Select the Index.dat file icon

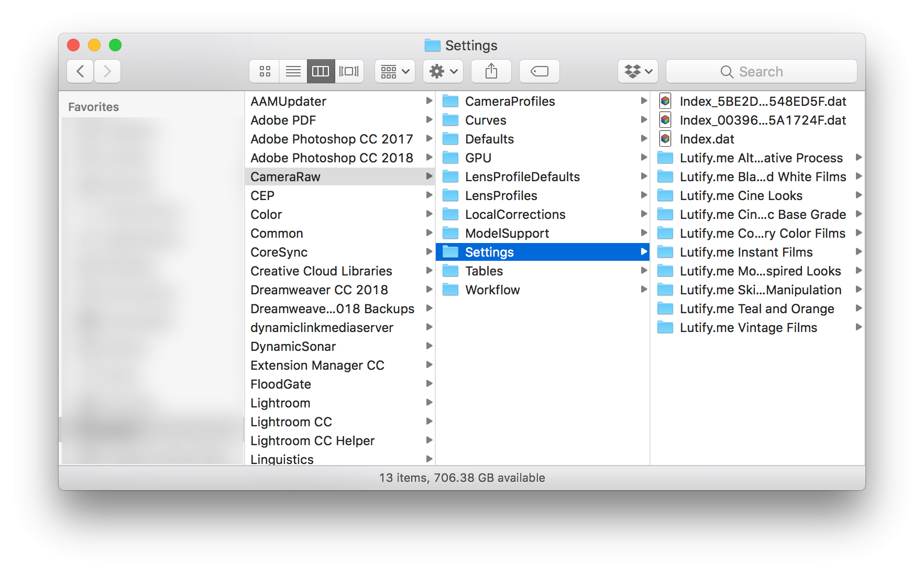665,139
